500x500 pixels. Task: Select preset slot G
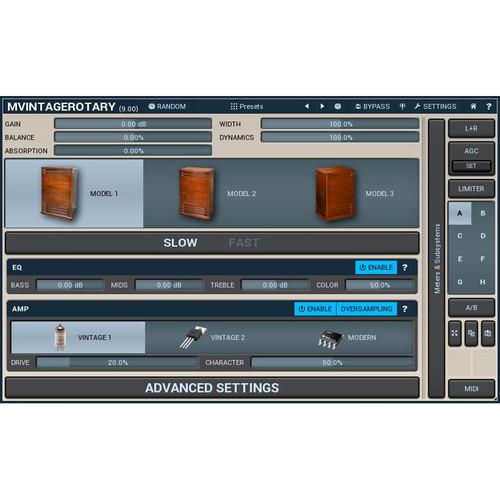(460, 282)
